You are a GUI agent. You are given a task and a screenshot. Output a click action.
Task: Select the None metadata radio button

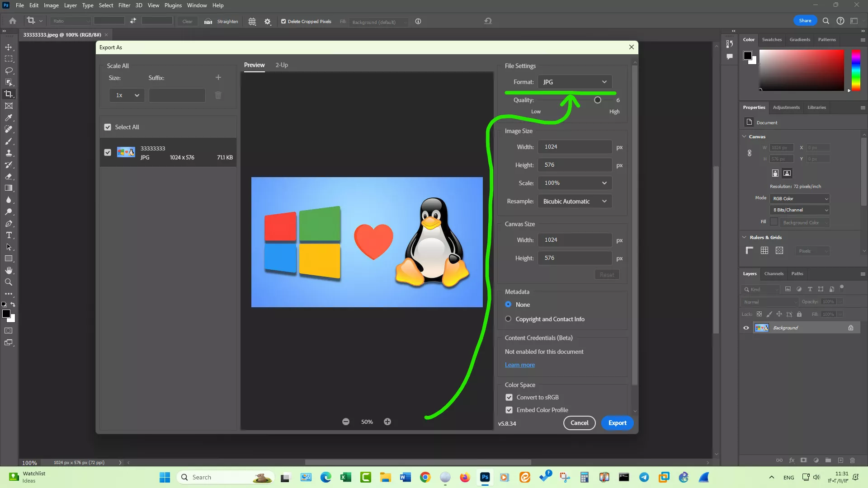(508, 305)
